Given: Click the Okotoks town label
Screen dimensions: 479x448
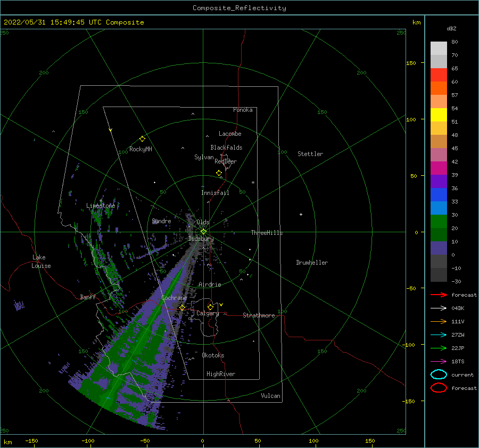Looking at the screenshot, I should click(213, 355).
